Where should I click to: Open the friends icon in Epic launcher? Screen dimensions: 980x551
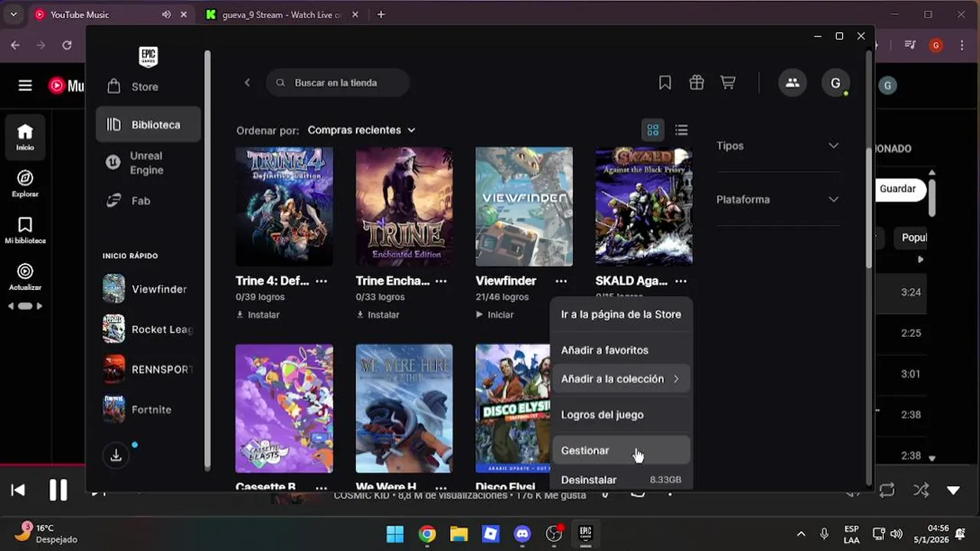coord(792,83)
